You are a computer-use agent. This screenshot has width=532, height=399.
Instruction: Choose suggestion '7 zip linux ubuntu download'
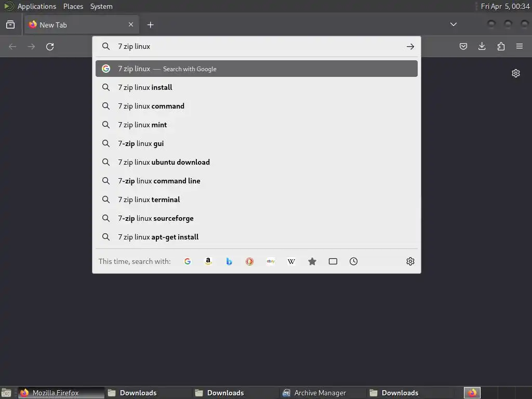(257, 162)
